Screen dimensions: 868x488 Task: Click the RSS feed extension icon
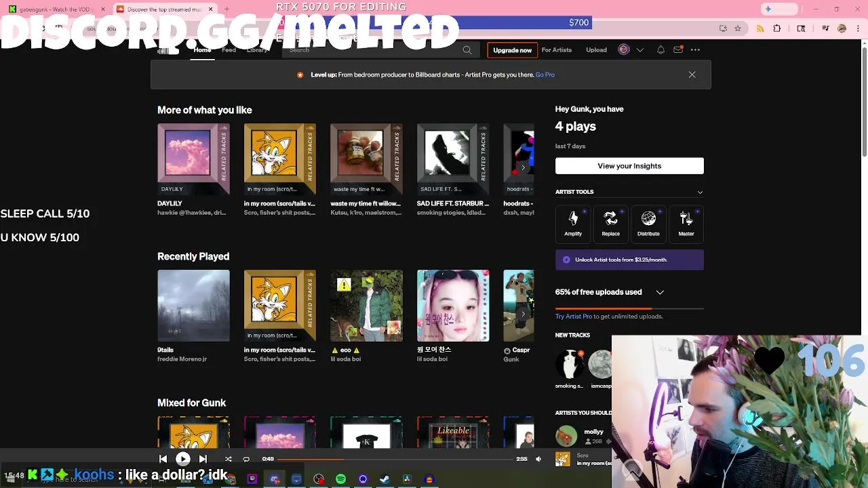point(759,28)
